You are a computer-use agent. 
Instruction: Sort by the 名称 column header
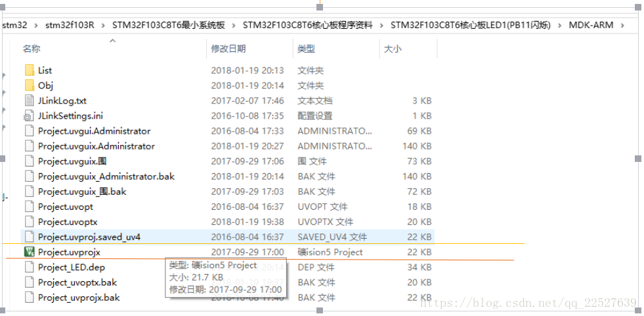click(x=32, y=49)
